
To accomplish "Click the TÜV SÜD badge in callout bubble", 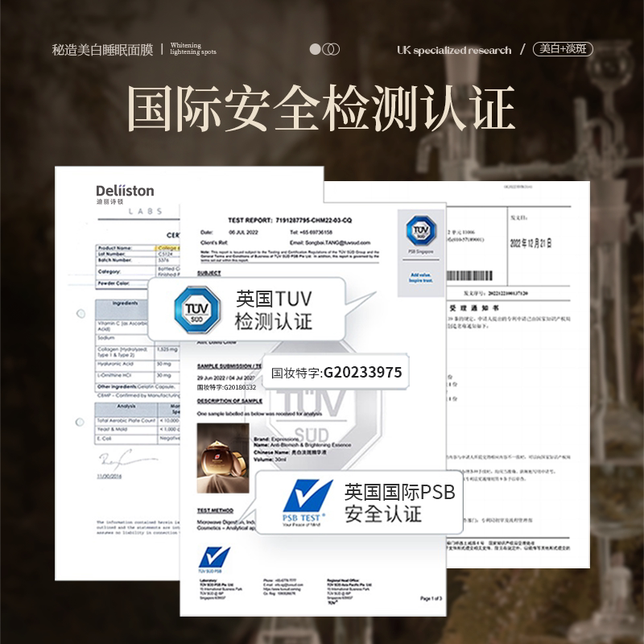I will [196, 310].
